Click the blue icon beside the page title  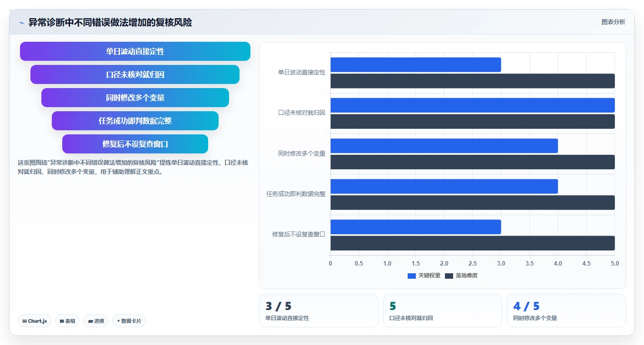[x=21, y=23]
